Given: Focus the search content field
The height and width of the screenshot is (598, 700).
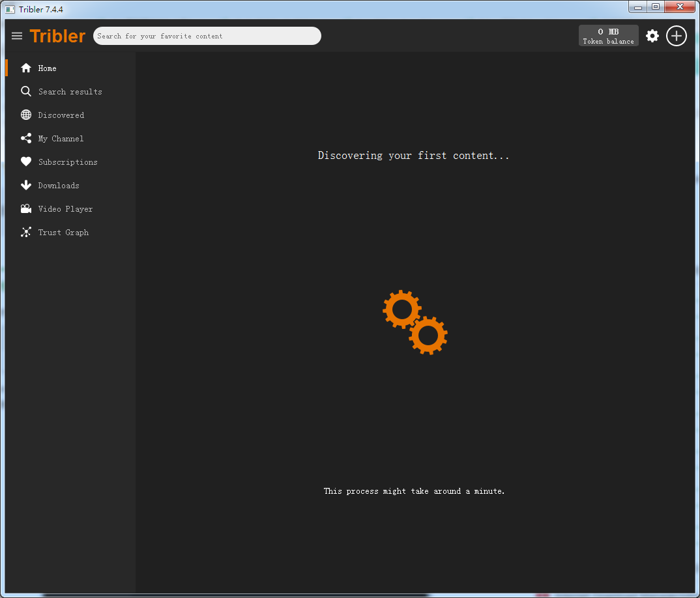Looking at the screenshot, I should [x=207, y=36].
